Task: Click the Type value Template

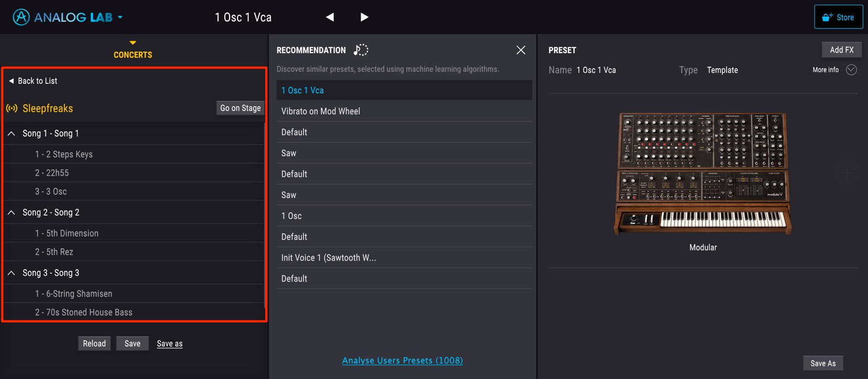Action: point(722,70)
